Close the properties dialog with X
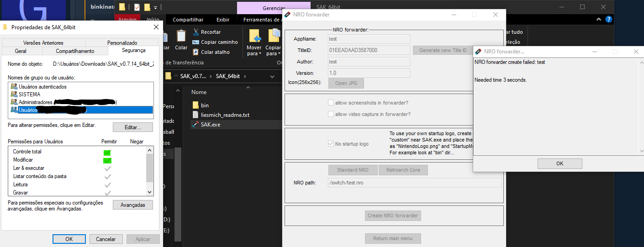The image size is (644, 247). point(156,27)
